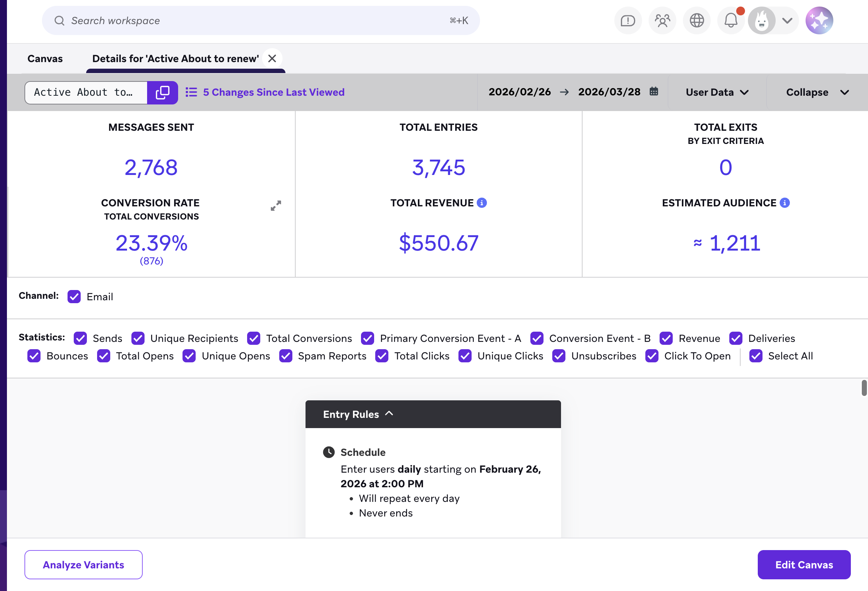Click the Messages Sent value 2,768

(151, 167)
